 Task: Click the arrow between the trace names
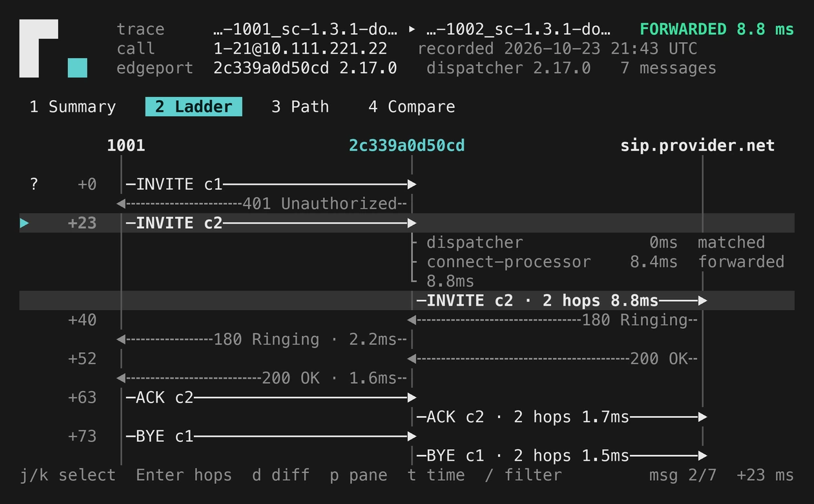click(x=412, y=29)
